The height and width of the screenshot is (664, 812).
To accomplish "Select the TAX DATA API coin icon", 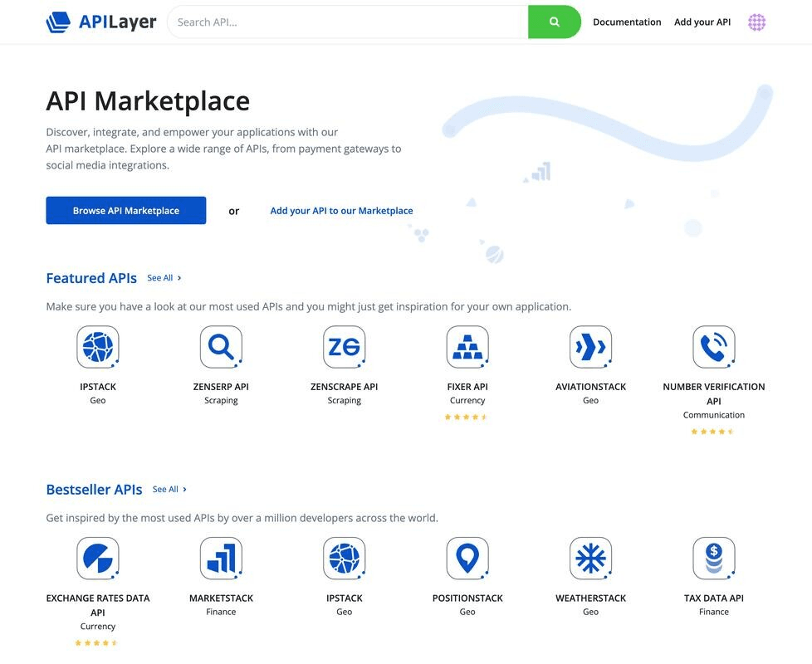I will click(714, 560).
